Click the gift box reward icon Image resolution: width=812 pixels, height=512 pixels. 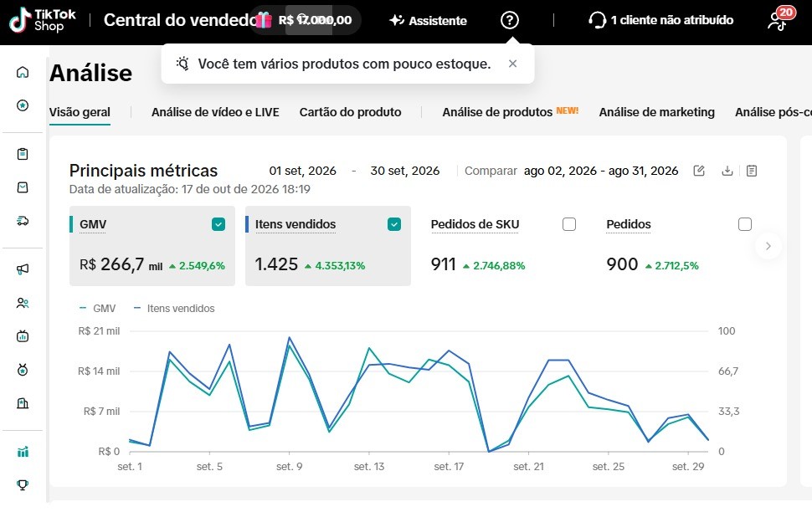point(264,20)
